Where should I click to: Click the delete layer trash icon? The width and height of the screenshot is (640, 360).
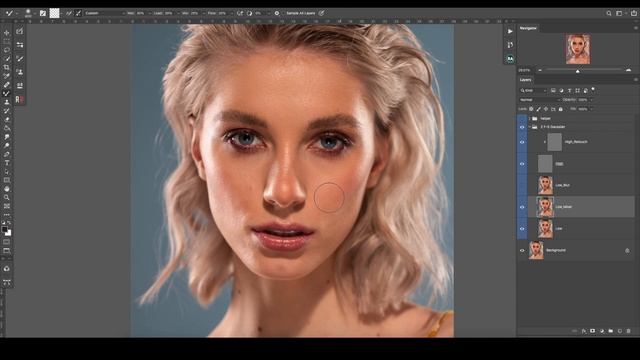629,331
